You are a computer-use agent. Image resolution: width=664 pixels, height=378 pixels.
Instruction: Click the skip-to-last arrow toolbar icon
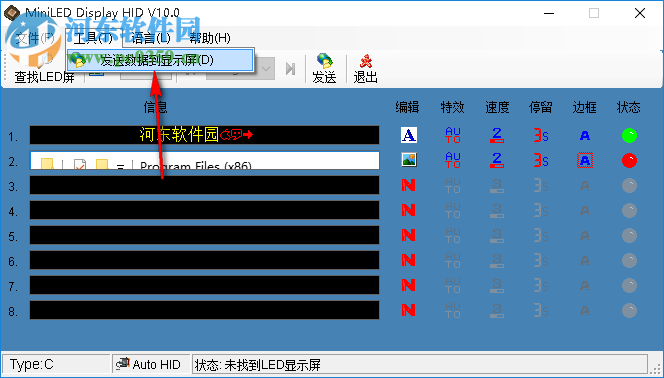(290, 69)
